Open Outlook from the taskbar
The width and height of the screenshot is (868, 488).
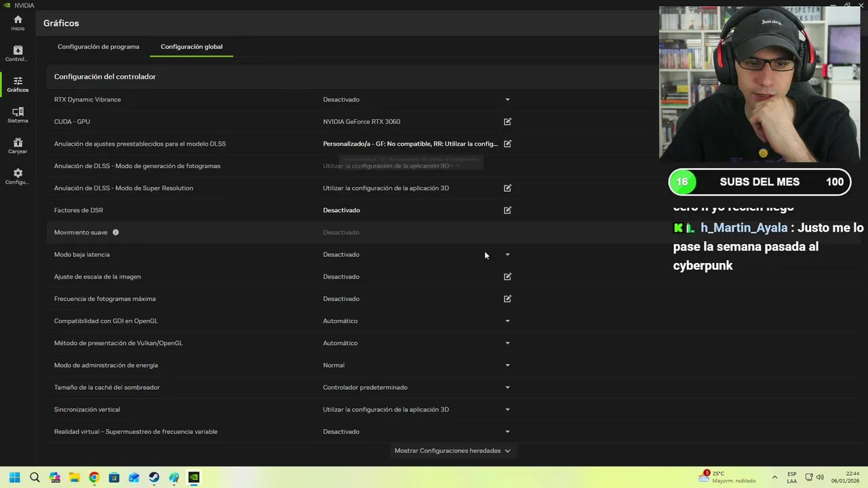[x=134, y=477]
